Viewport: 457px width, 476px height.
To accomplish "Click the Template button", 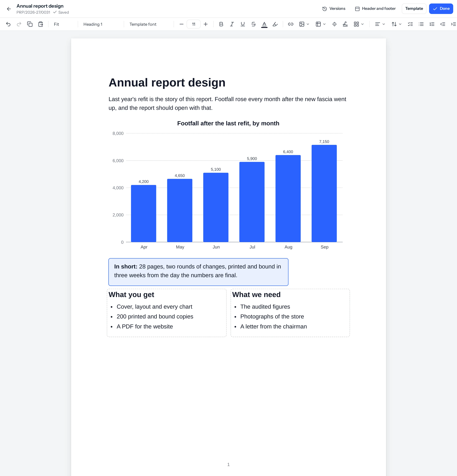I will pyautogui.click(x=414, y=9).
